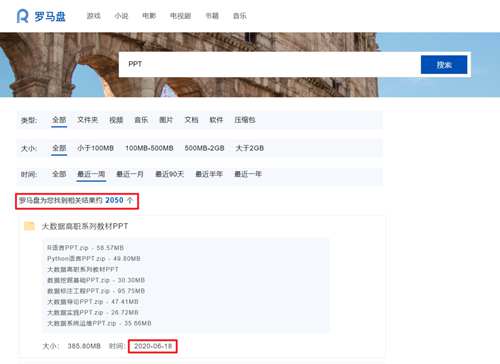Filter size by 500MB-2GB
The image size is (500, 364).
coord(204,148)
